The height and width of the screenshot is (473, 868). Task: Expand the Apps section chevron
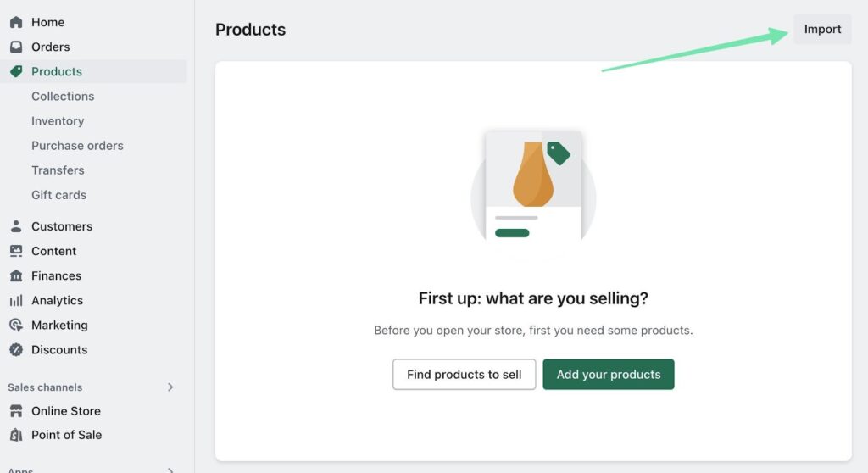pos(170,469)
